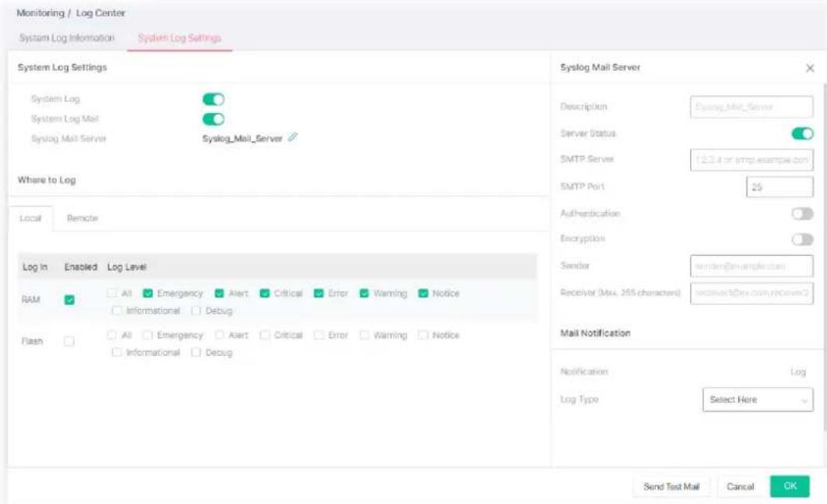The width and height of the screenshot is (827, 504).
Task: Uncheck RAM Warning log level
Action: [x=364, y=293]
